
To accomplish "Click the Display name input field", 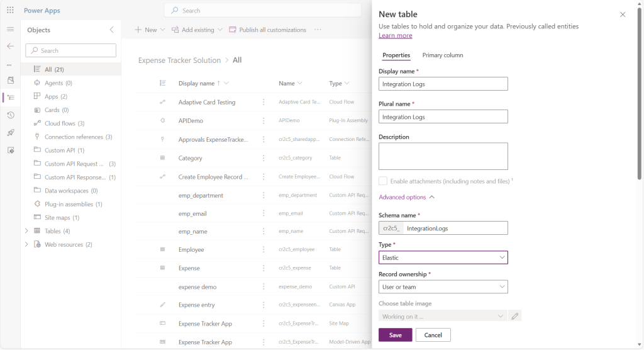I will pos(443,84).
